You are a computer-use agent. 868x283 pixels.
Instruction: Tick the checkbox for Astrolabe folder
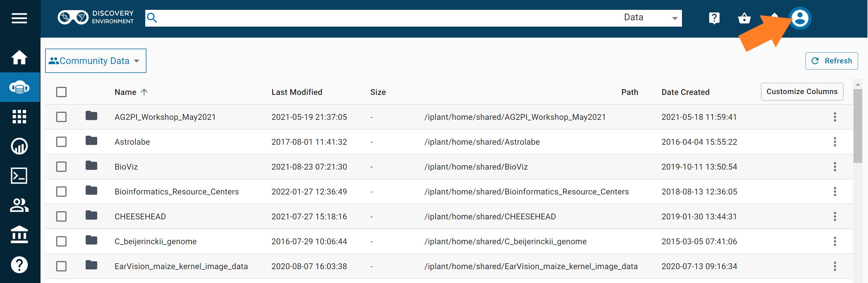click(61, 142)
